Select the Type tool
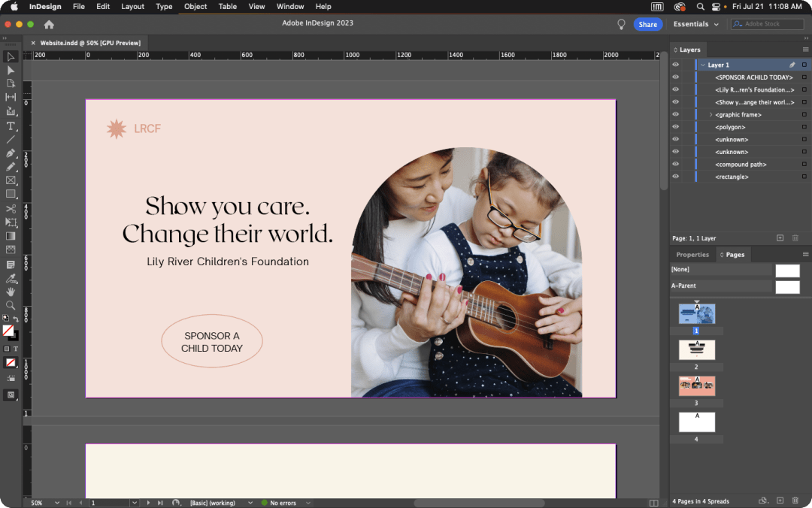812x508 pixels. pyautogui.click(x=11, y=125)
